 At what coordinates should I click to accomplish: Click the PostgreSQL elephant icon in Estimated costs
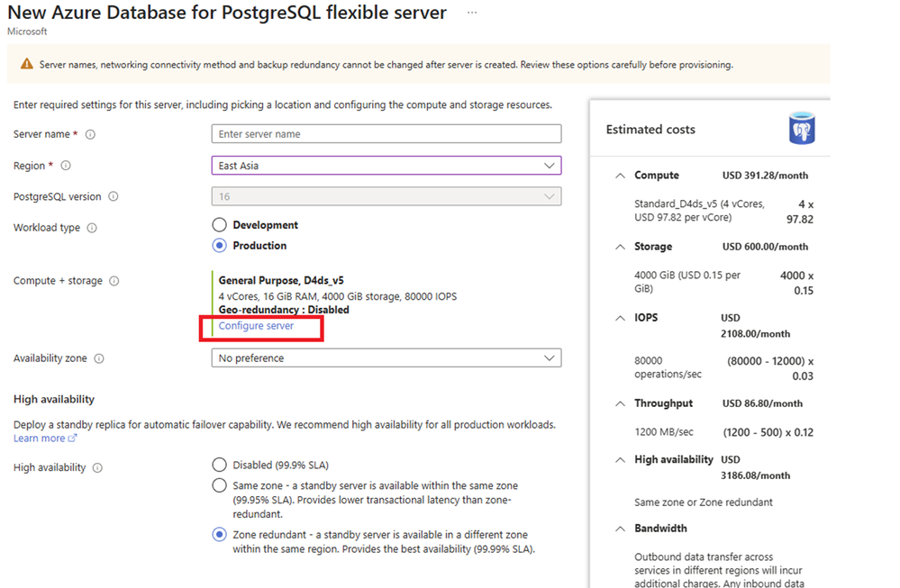(802, 128)
